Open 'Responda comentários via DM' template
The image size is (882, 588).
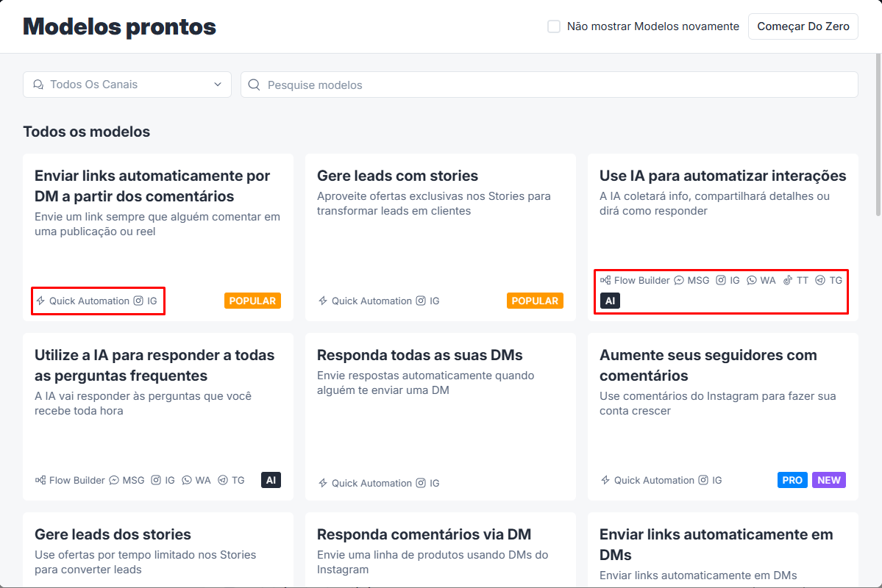pyautogui.click(x=440, y=550)
